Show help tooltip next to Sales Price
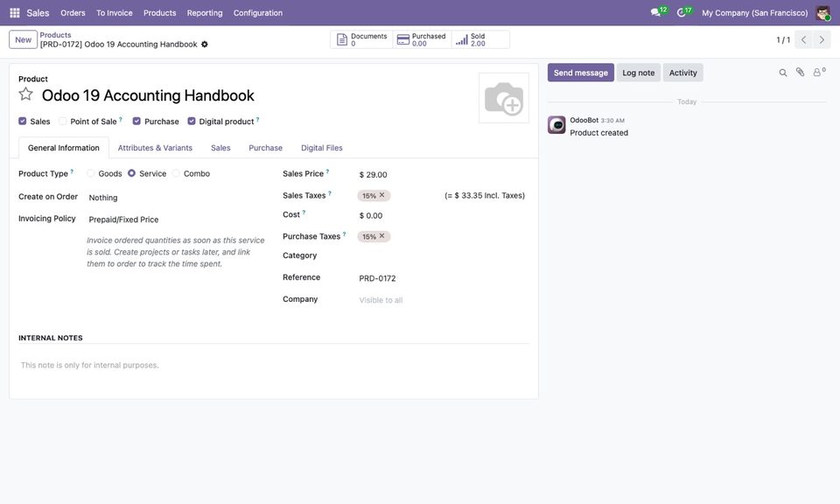This screenshot has height=504, width=840. pos(327,171)
